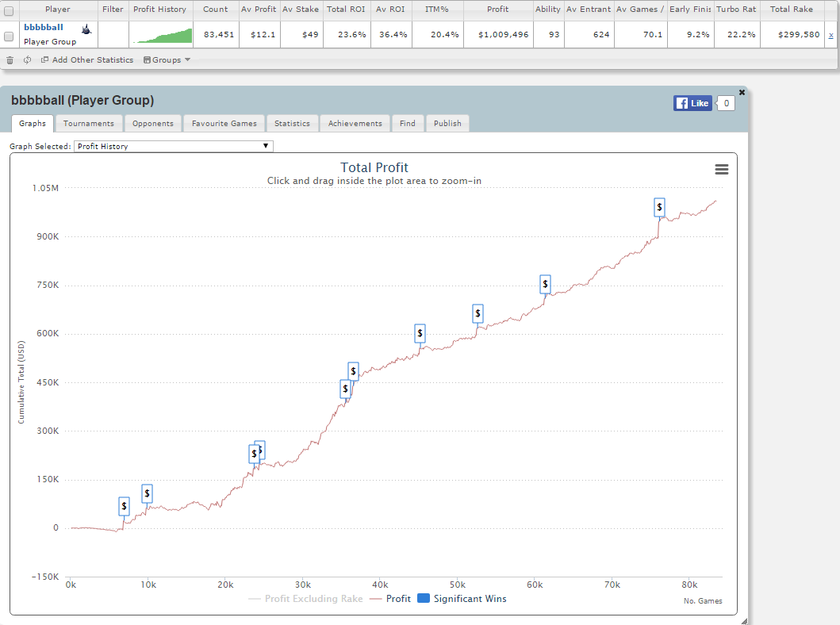Viewport: 840px width, 625px height.
Task: Click the front significant win marker near 24k games
Action: 254,454
